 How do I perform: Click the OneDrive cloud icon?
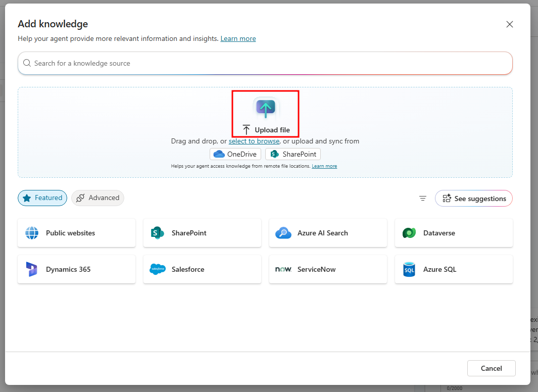219,155
